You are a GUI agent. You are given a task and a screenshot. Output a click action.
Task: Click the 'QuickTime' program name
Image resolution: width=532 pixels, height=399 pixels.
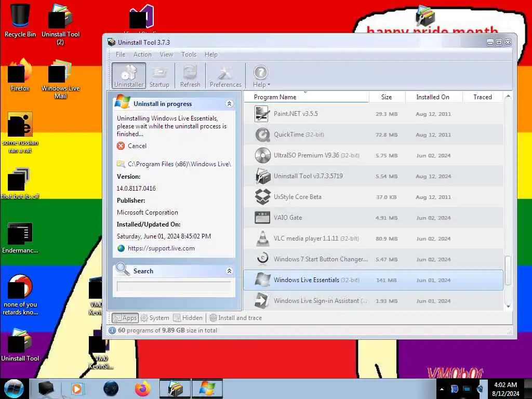(289, 135)
